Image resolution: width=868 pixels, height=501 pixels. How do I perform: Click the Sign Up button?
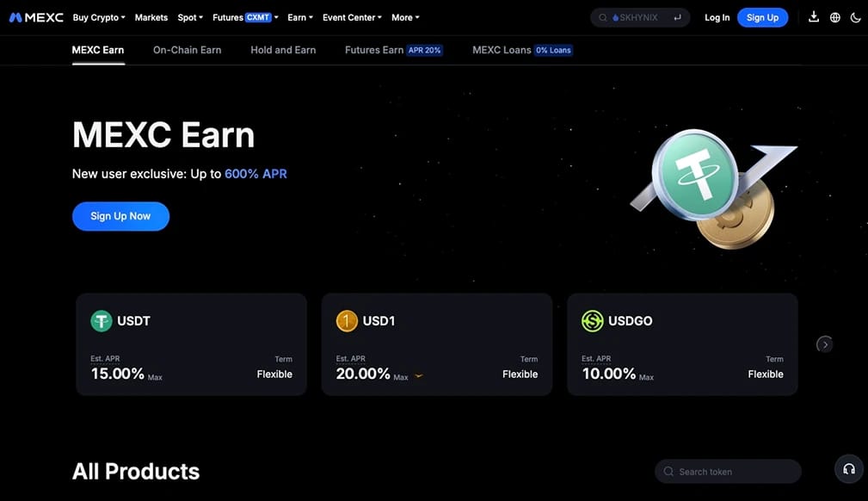click(x=762, y=18)
